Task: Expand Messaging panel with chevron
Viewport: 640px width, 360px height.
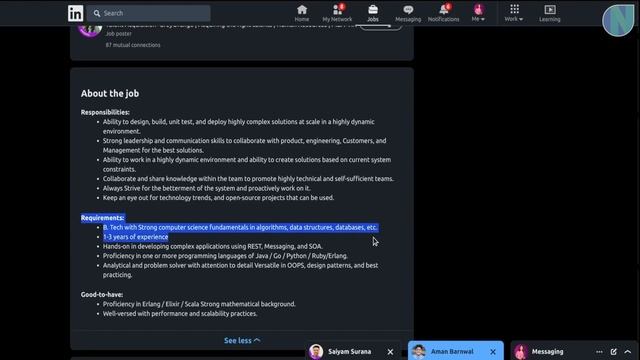Action: (x=628, y=351)
